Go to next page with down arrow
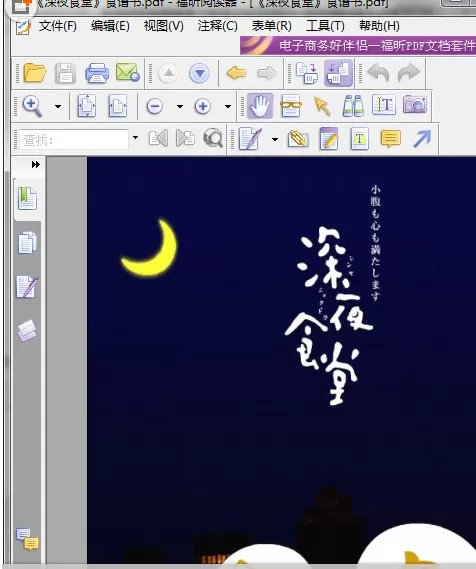The image size is (476, 569). (199, 73)
